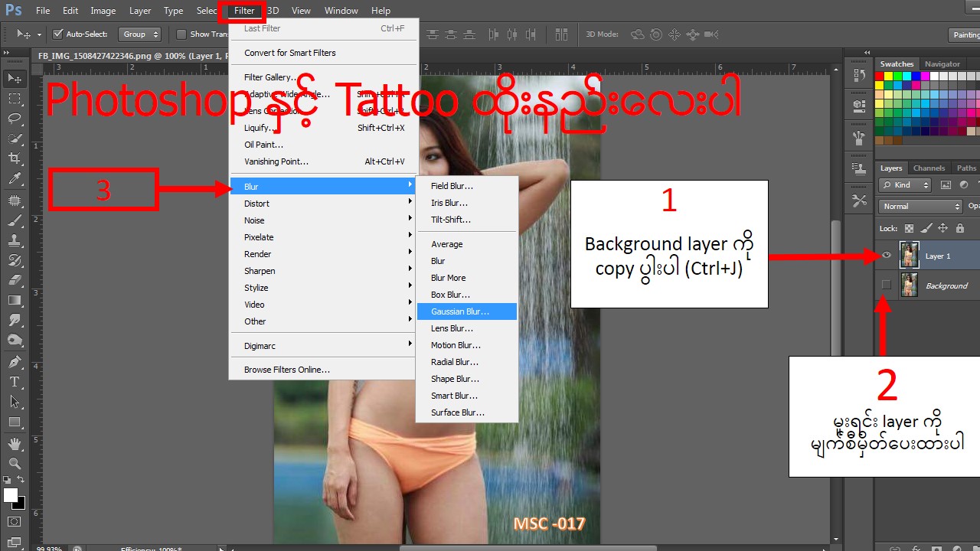This screenshot has width=980, height=551.
Task: Open the History panel icon
Action: tap(858, 75)
